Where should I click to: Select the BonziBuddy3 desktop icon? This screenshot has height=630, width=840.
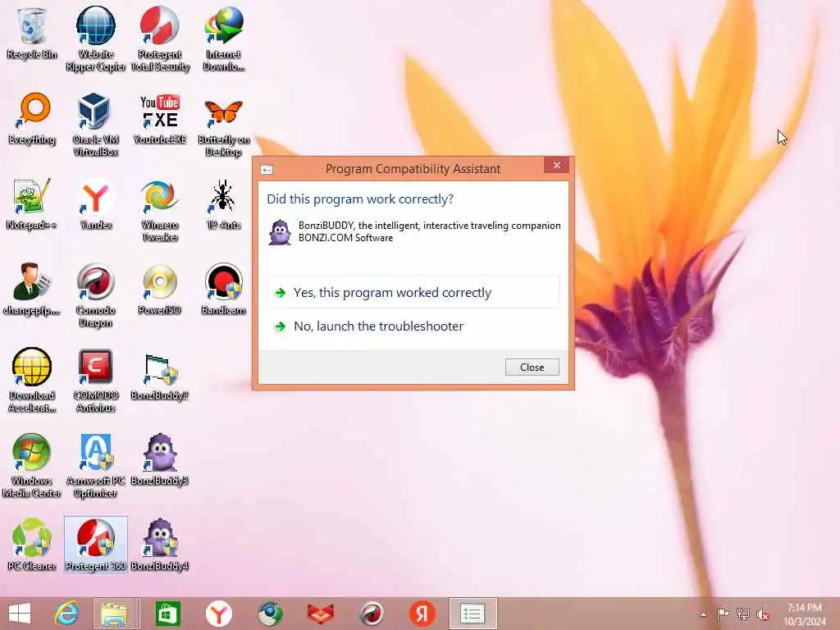[160, 459]
